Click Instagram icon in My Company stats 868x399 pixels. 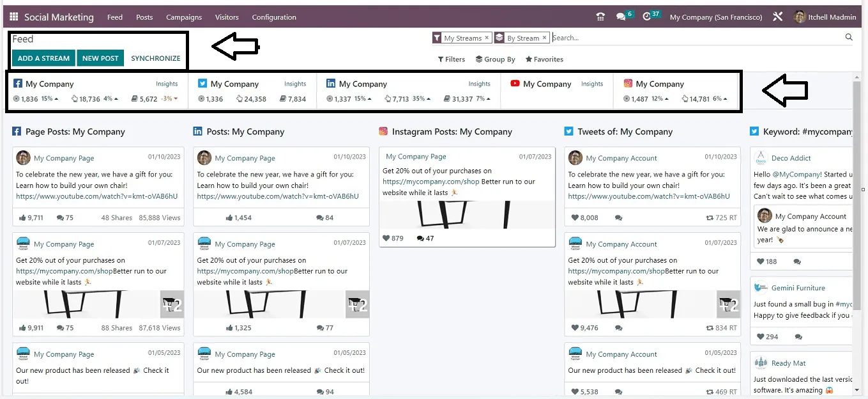(x=628, y=84)
